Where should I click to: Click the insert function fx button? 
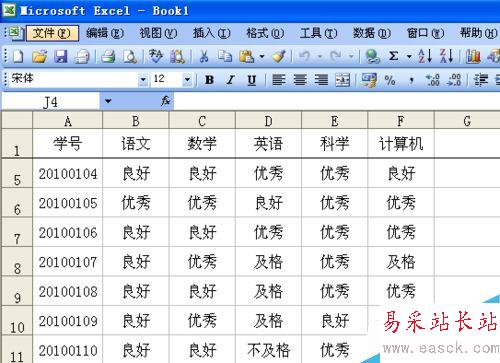coord(166,100)
